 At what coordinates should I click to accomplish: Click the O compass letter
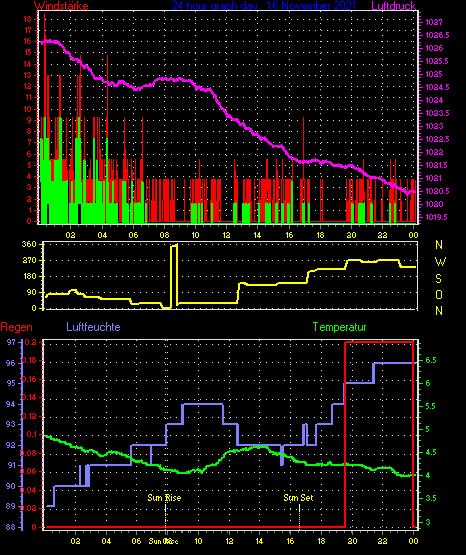pyautogui.click(x=439, y=294)
